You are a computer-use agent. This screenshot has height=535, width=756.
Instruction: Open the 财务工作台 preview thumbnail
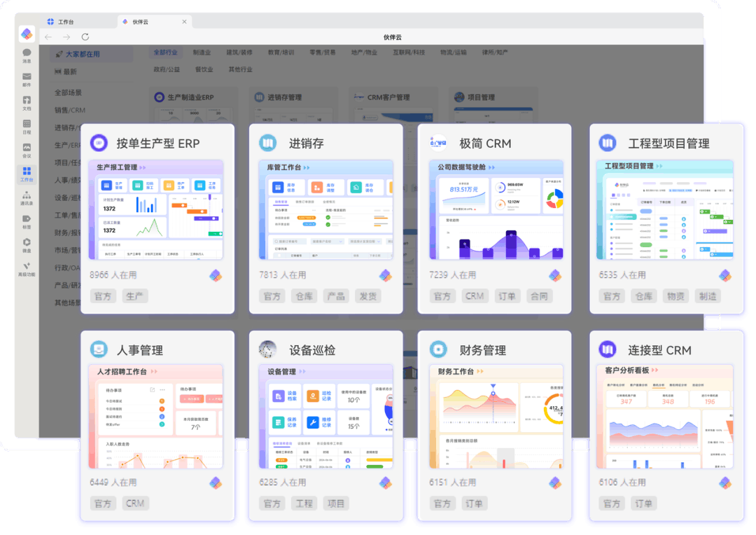click(x=496, y=417)
